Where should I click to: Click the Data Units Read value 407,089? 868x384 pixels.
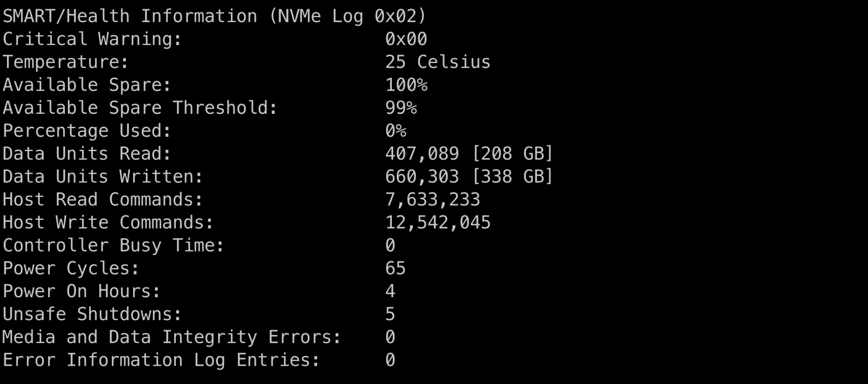(422, 154)
